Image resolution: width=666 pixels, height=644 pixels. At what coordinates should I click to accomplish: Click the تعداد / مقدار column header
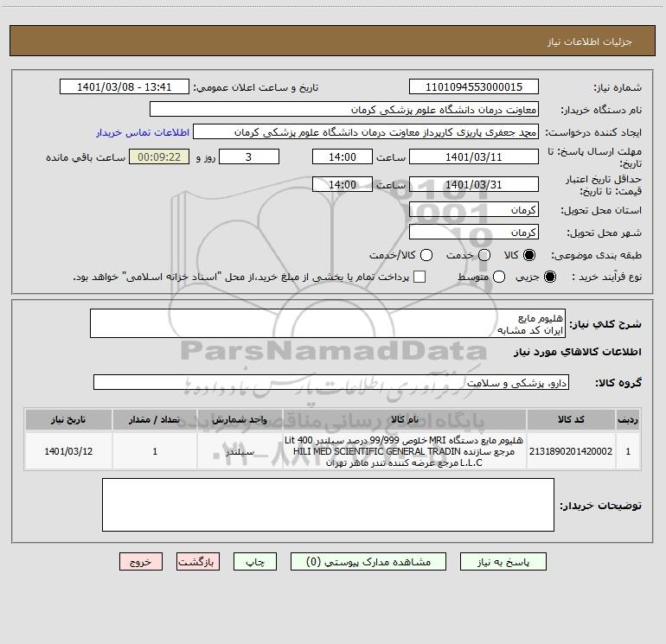pos(155,419)
